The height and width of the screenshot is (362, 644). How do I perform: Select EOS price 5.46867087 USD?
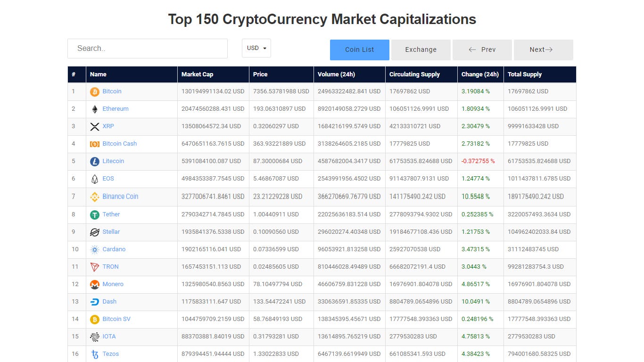(x=276, y=179)
